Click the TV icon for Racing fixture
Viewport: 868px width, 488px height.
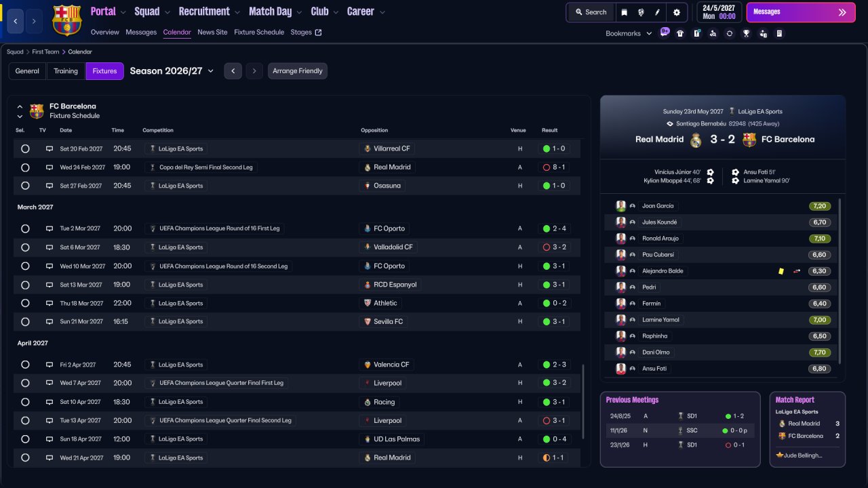pos(50,402)
